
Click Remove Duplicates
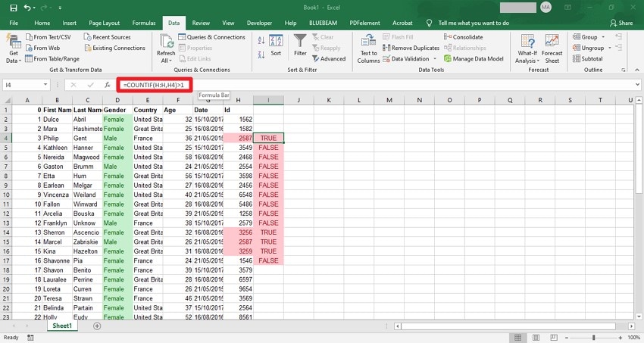pos(411,48)
